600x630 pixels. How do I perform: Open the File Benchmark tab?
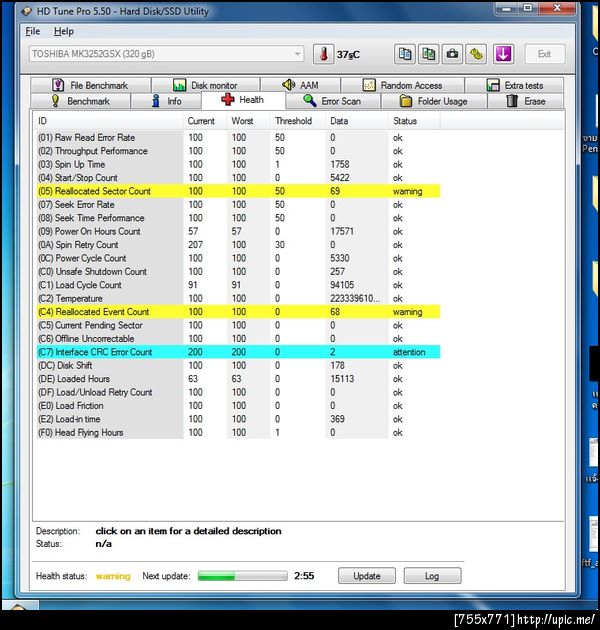click(x=90, y=85)
